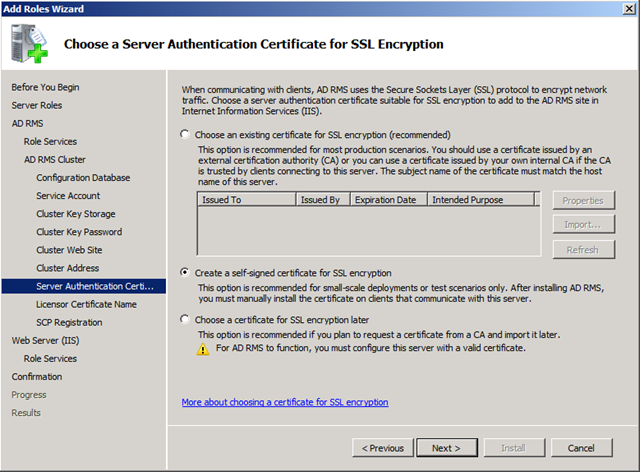Open the Server Roles step
The height and width of the screenshot is (472, 640).
[x=37, y=105]
